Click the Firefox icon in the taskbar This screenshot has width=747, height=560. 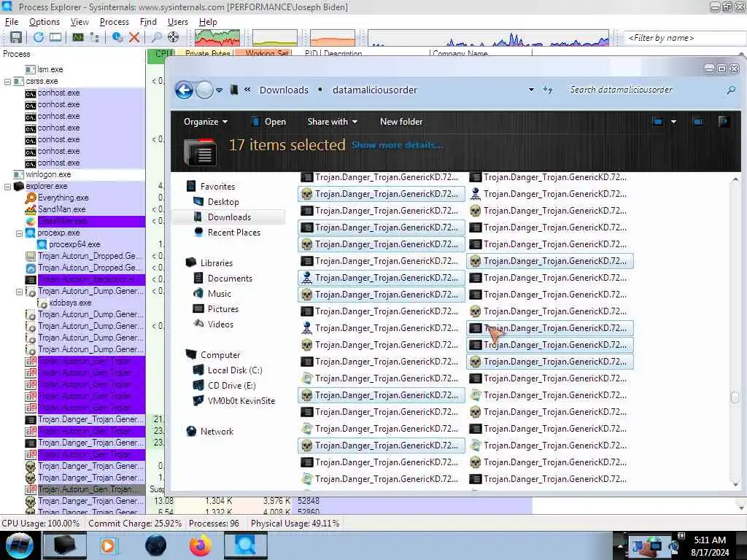[200, 545]
